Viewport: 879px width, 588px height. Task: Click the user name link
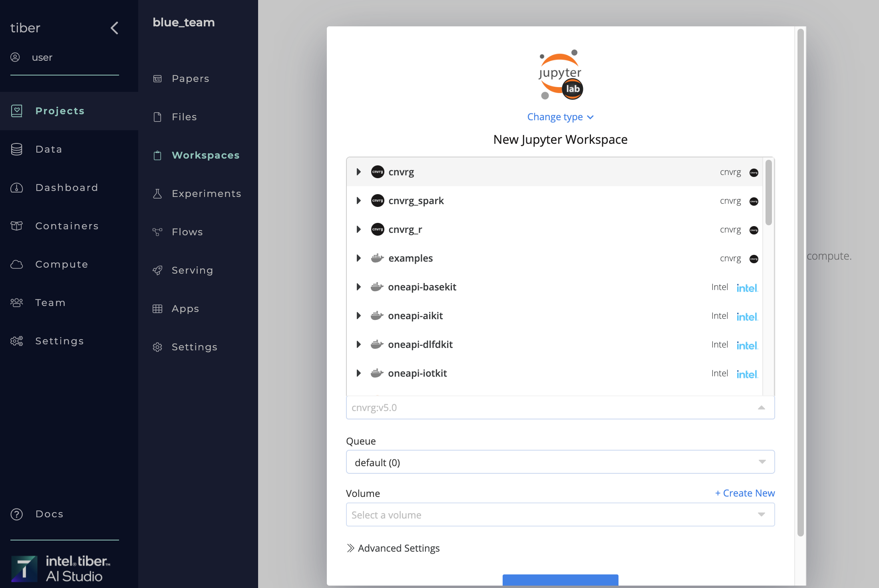pyautogui.click(x=42, y=58)
